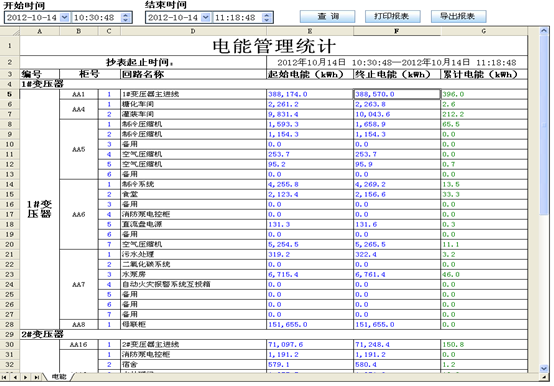This screenshot has height=386, width=554.
Task: Click the select-all corner cell
Action: 10,31
